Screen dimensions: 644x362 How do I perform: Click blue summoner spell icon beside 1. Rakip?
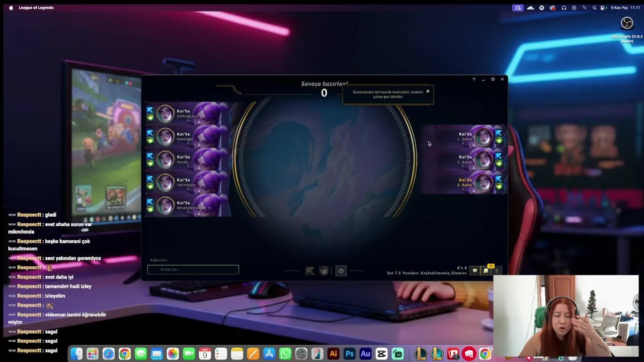pos(499,133)
